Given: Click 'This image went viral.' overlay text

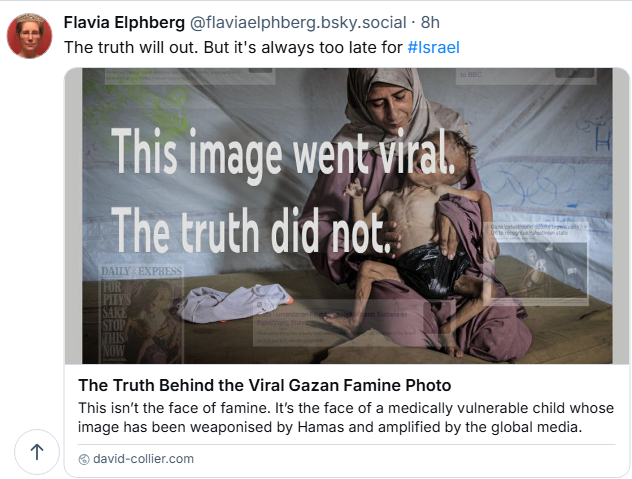Looking at the screenshot, I should [282, 157].
